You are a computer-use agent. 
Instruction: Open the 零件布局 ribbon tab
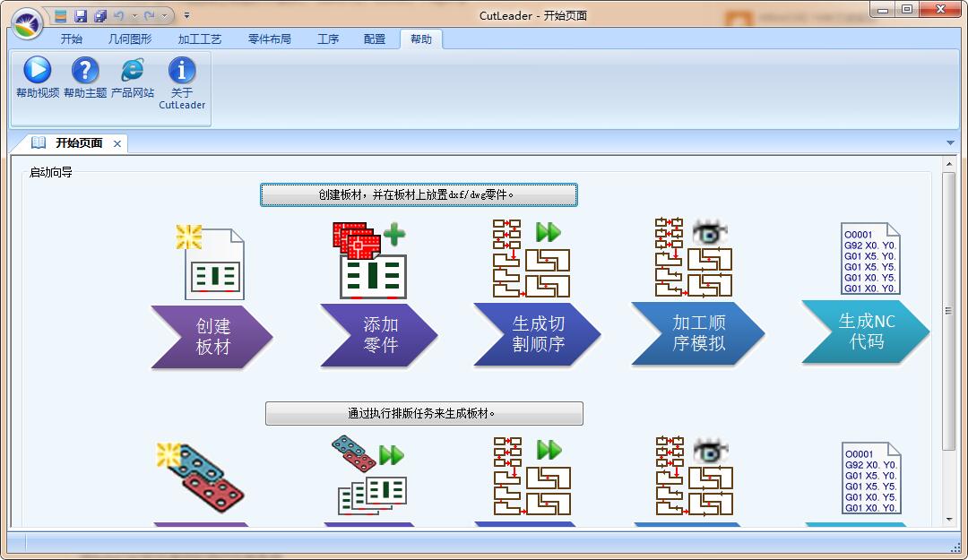point(269,39)
